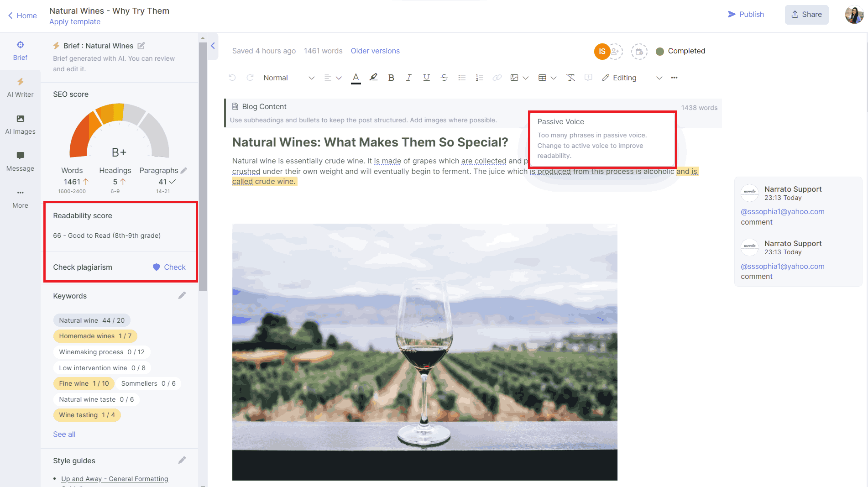Screen dimensions: 868x487
Task: Toggle italic formatting
Action: point(408,78)
